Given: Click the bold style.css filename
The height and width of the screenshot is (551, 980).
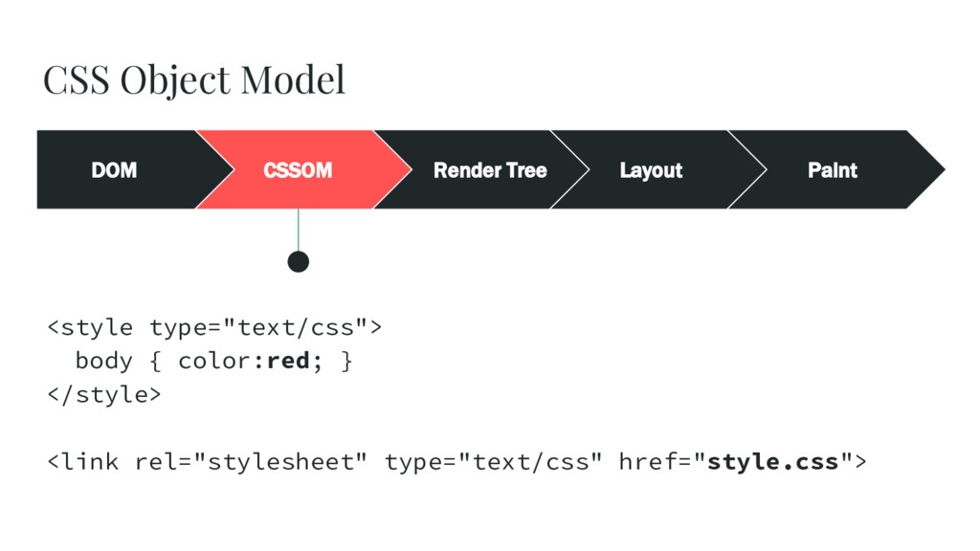Looking at the screenshot, I should click(772, 462).
